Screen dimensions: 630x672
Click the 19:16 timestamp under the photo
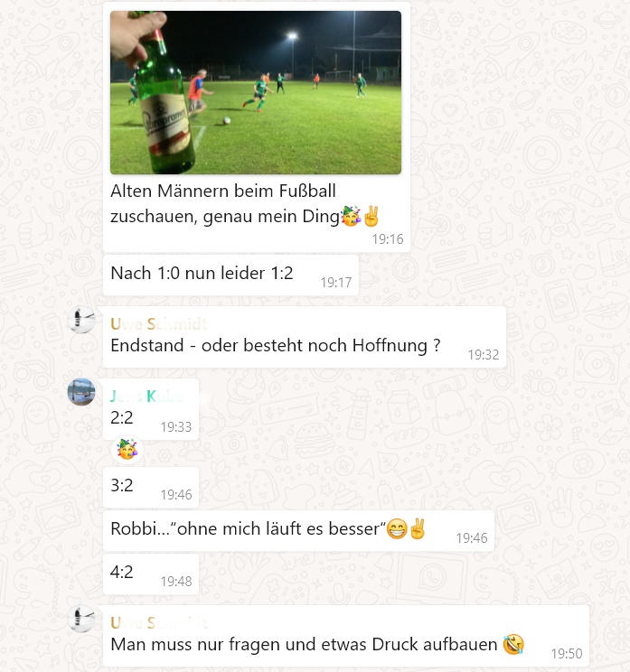tap(388, 239)
